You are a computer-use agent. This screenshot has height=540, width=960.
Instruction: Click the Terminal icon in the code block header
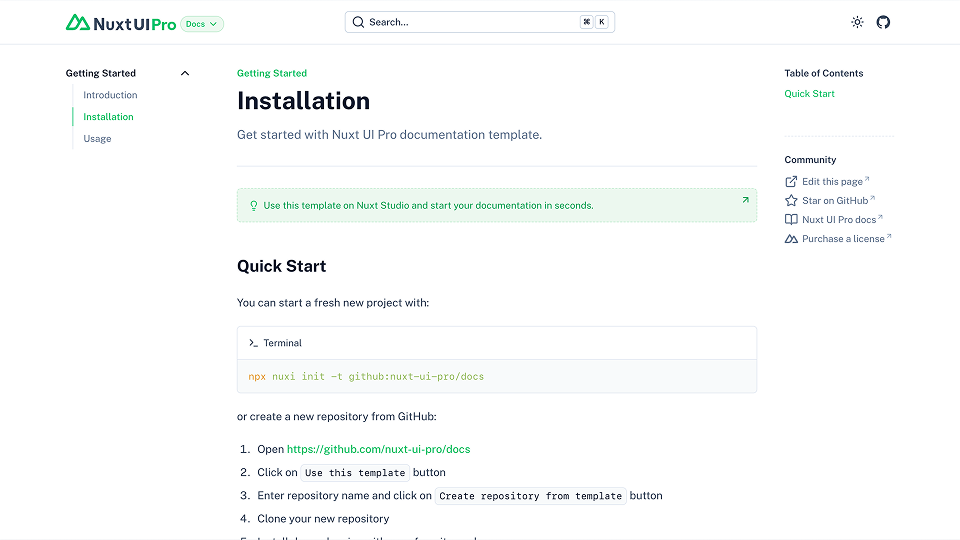[x=253, y=343]
